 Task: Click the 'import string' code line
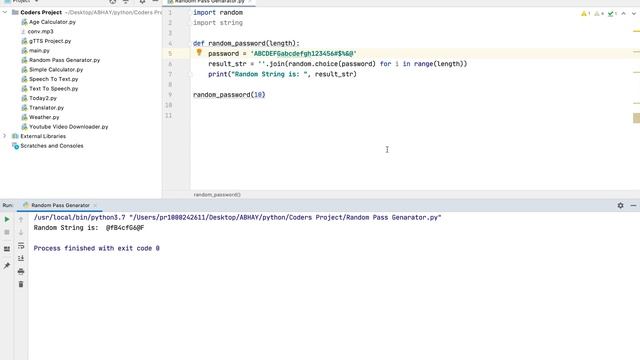click(x=218, y=23)
